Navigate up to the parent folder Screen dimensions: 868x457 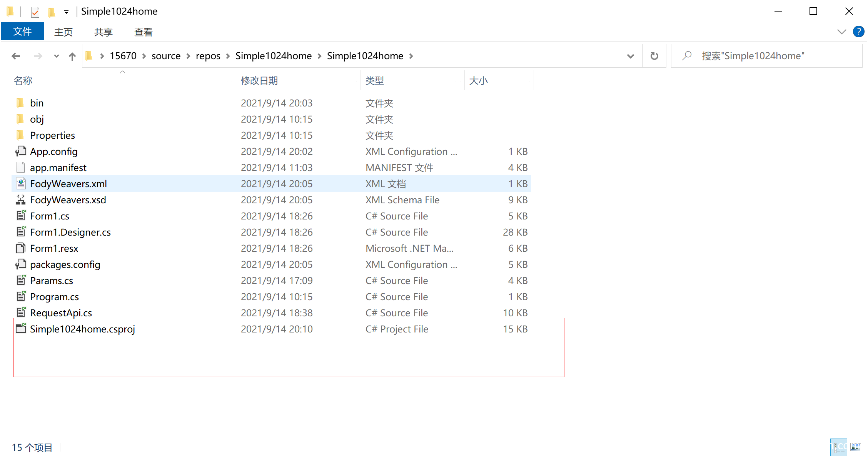coord(72,56)
